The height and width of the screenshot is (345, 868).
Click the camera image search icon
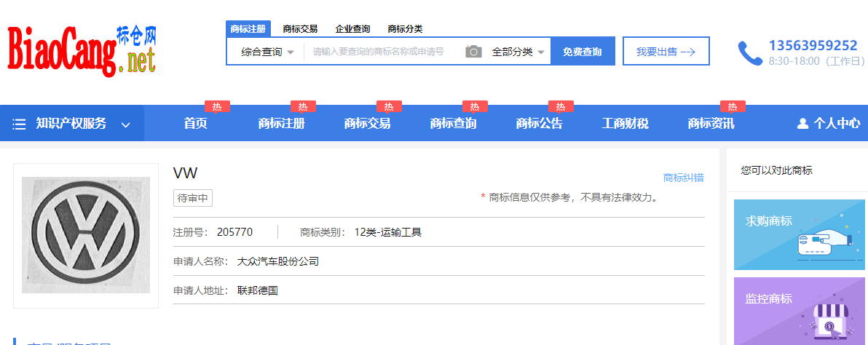tap(473, 52)
